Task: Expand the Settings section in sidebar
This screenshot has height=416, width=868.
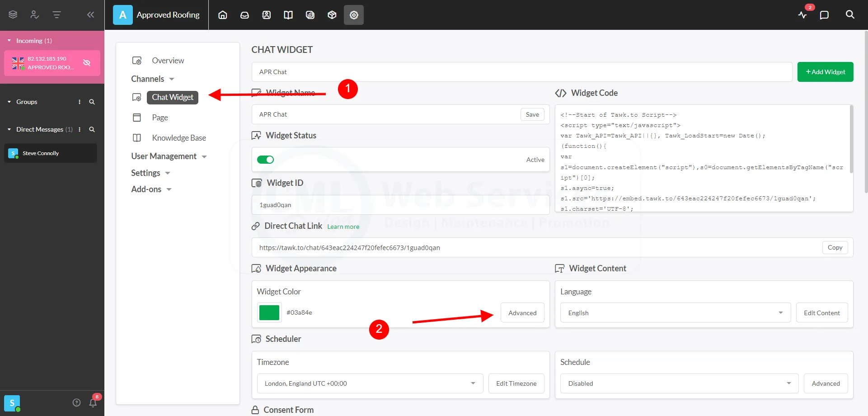Action: (x=146, y=173)
